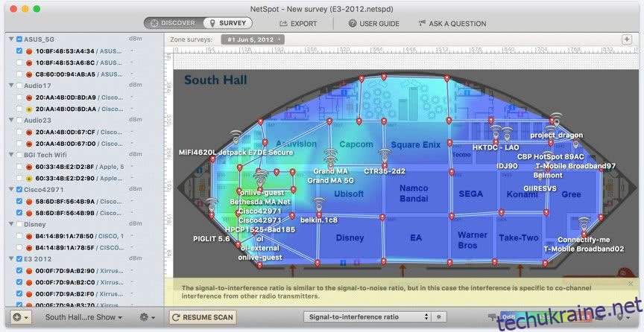This screenshot has height=332, width=644.
Task: Click signal icon of B4:14:89:1A:78:50
Action: pyautogui.click(x=29, y=237)
